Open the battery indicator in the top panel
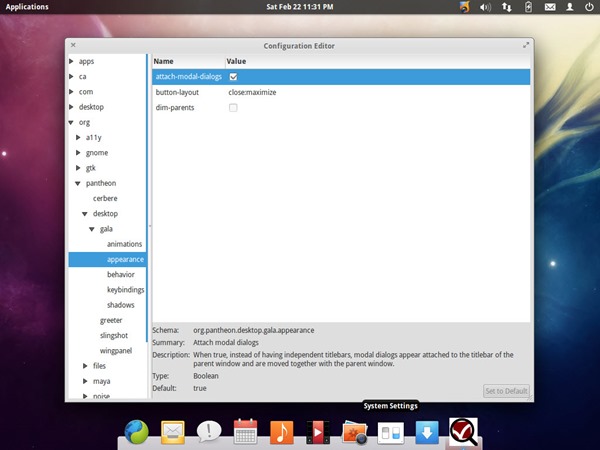 (528, 7)
